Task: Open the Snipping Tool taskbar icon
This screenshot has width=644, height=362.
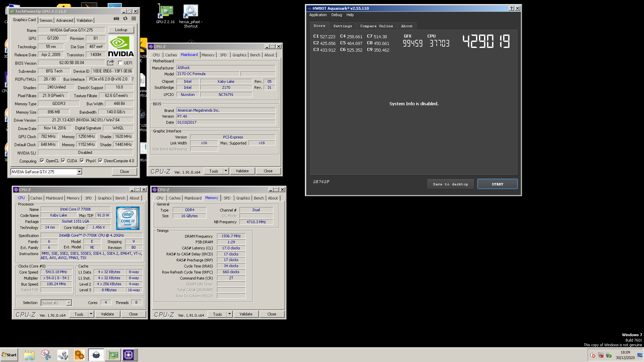Action: click(46, 355)
